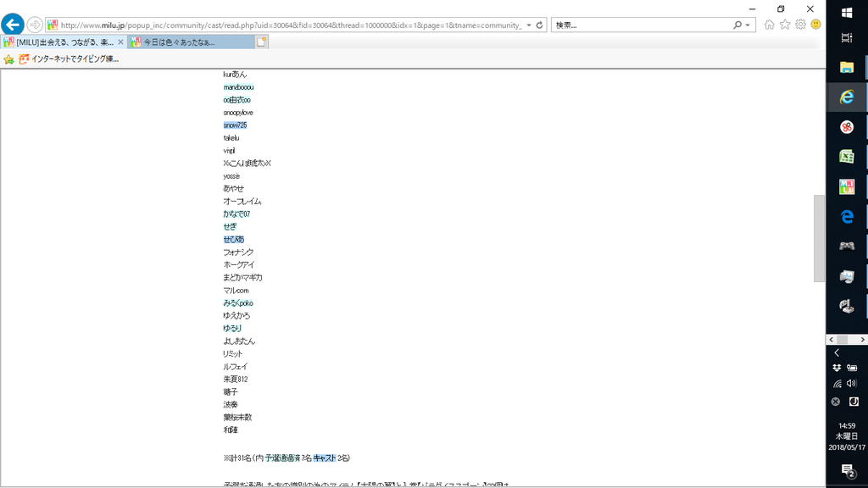Open Microsoft Edge from the taskbar

[846, 216]
